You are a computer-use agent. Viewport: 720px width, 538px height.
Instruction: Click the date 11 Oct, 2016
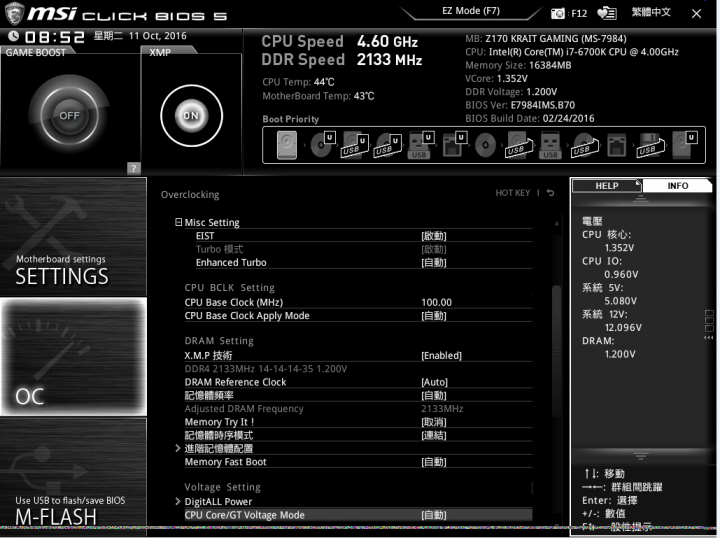[x=158, y=36]
